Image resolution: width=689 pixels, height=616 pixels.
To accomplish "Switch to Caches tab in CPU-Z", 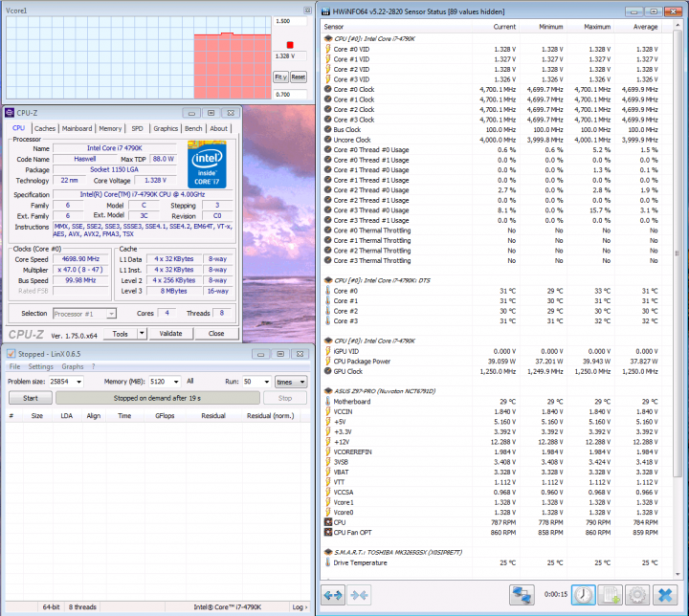I will pyautogui.click(x=45, y=128).
